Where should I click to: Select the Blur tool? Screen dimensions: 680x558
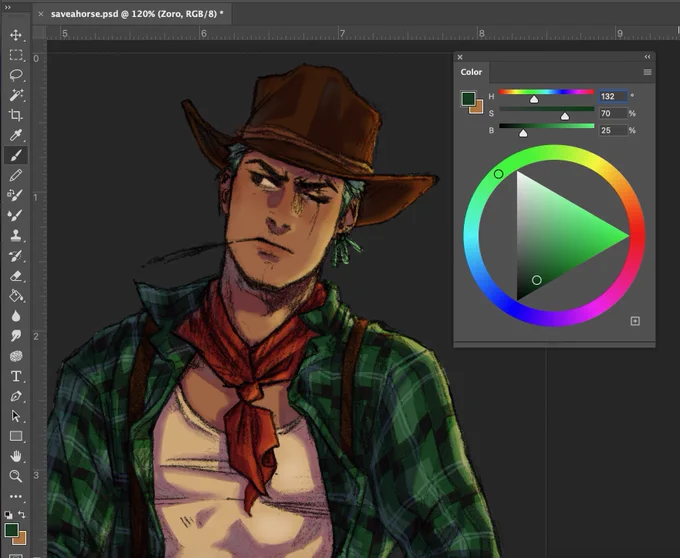pyautogui.click(x=16, y=316)
